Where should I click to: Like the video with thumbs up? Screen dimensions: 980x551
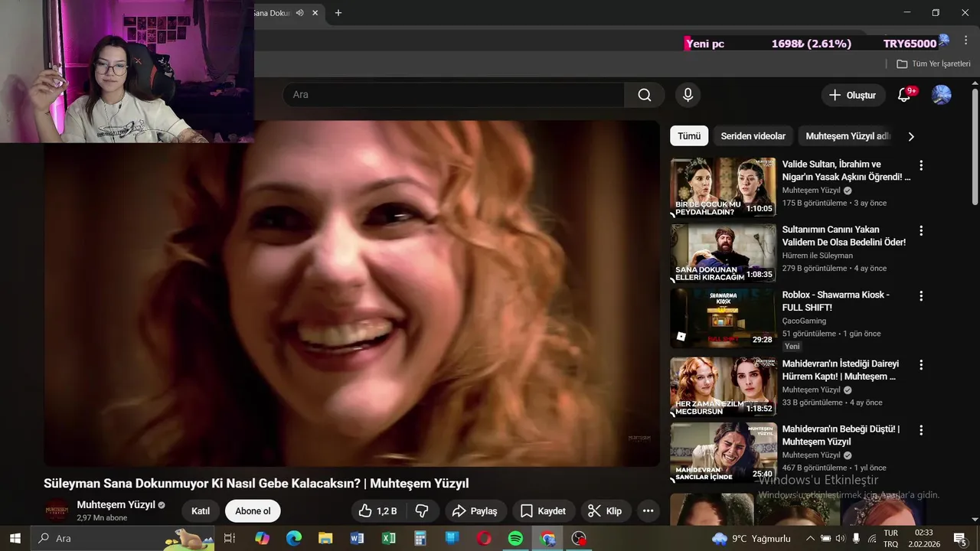click(x=379, y=511)
